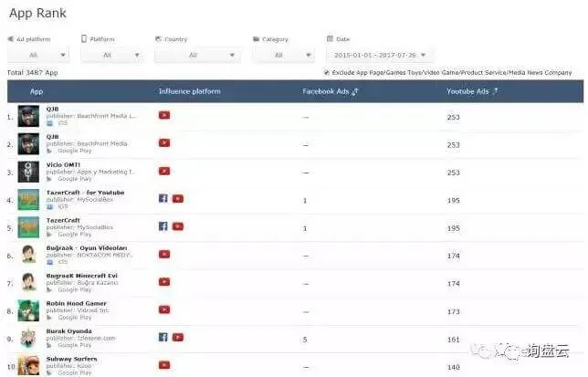Click YouTube icon in rank 5 TazerCraft row

[x=178, y=226]
